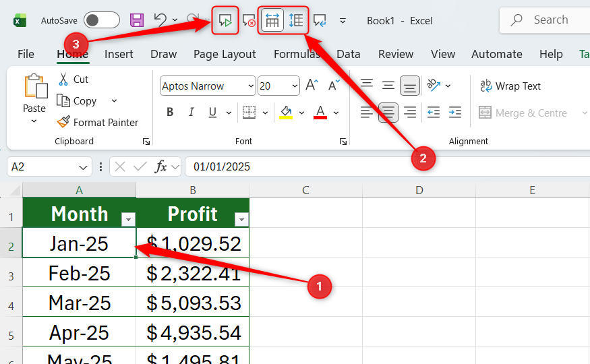
Task: Undo the last action
Action: (160, 20)
